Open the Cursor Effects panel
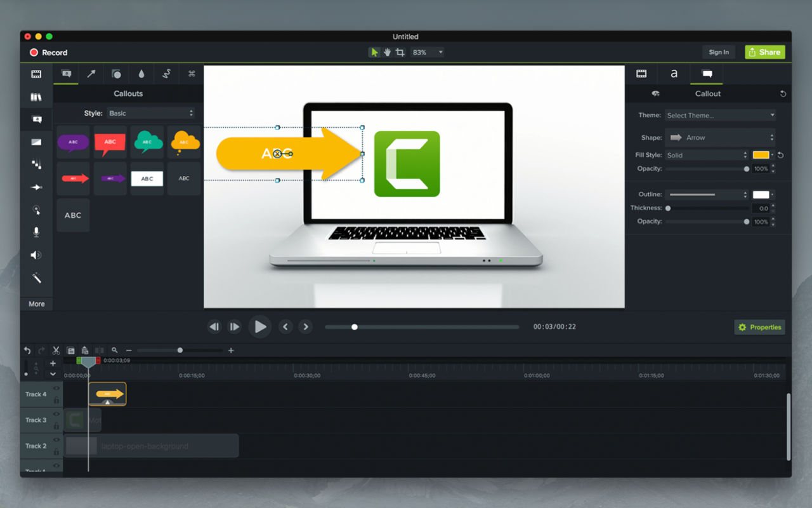The height and width of the screenshot is (508, 812). [36, 210]
